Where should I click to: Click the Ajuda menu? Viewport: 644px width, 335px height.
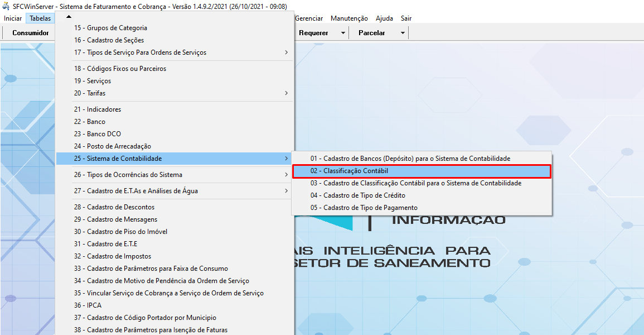(x=384, y=18)
